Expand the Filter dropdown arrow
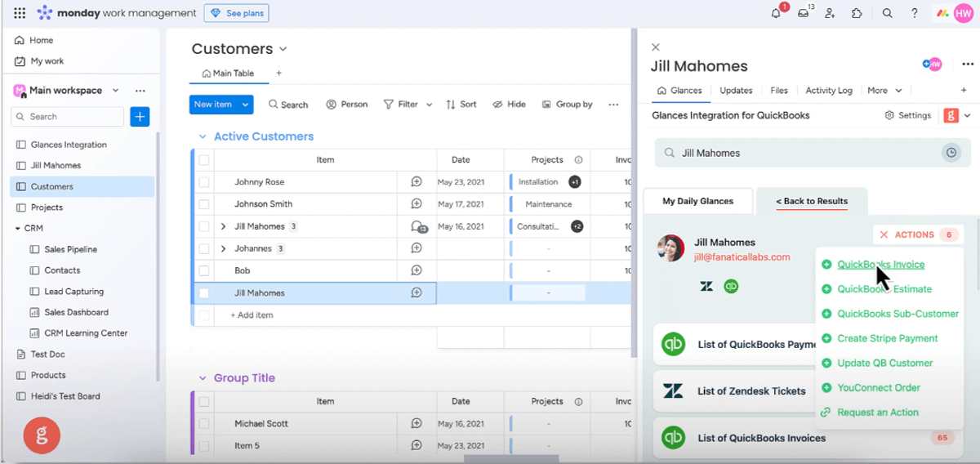Image resolution: width=980 pixels, height=464 pixels. (x=430, y=105)
